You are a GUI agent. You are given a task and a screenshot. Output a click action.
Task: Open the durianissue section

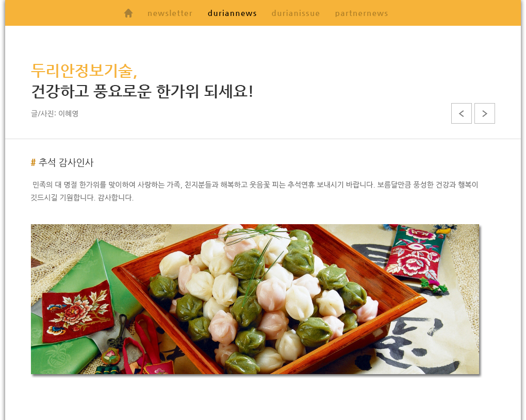295,13
